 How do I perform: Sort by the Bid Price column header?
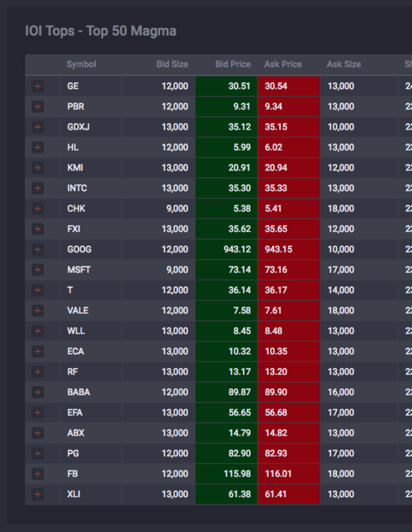point(233,64)
